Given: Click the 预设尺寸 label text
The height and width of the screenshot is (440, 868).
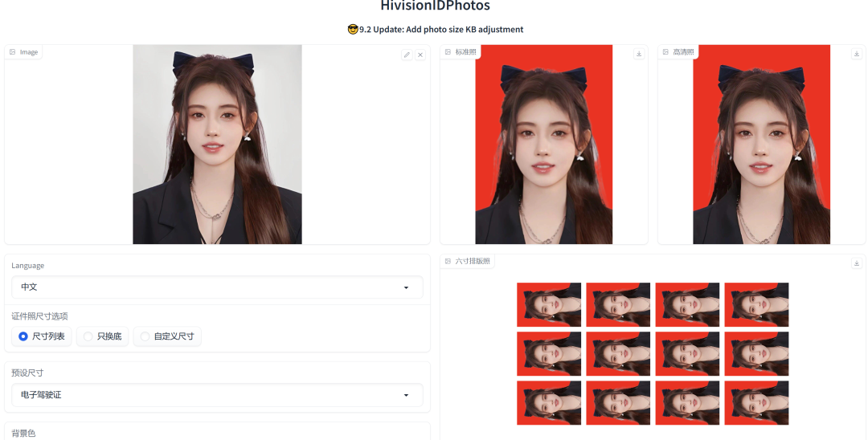Looking at the screenshot, I should pyautogui.click(x=27, y=373).
